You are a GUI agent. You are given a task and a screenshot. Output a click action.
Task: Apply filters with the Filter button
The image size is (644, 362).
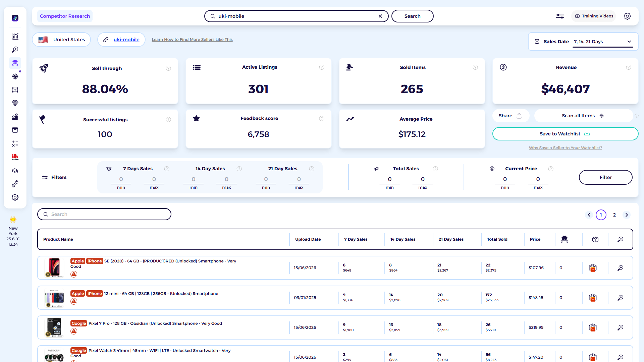[605, 177]
